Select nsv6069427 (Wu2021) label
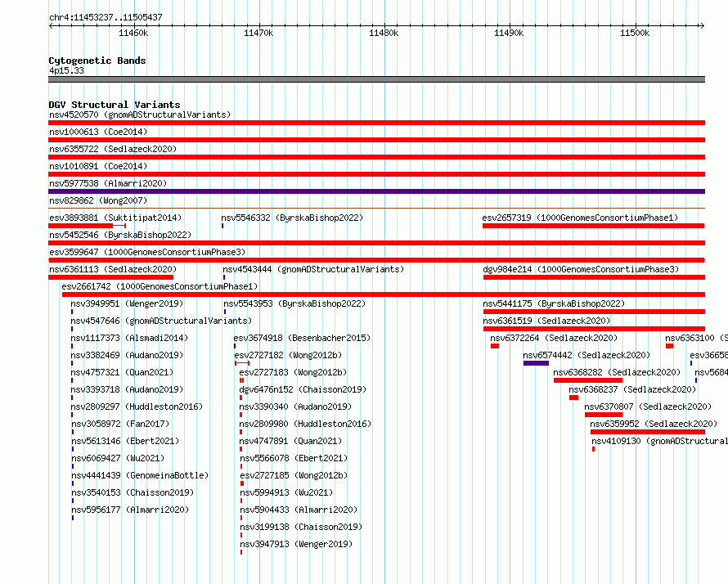728x584 pixels. [118, 458]
